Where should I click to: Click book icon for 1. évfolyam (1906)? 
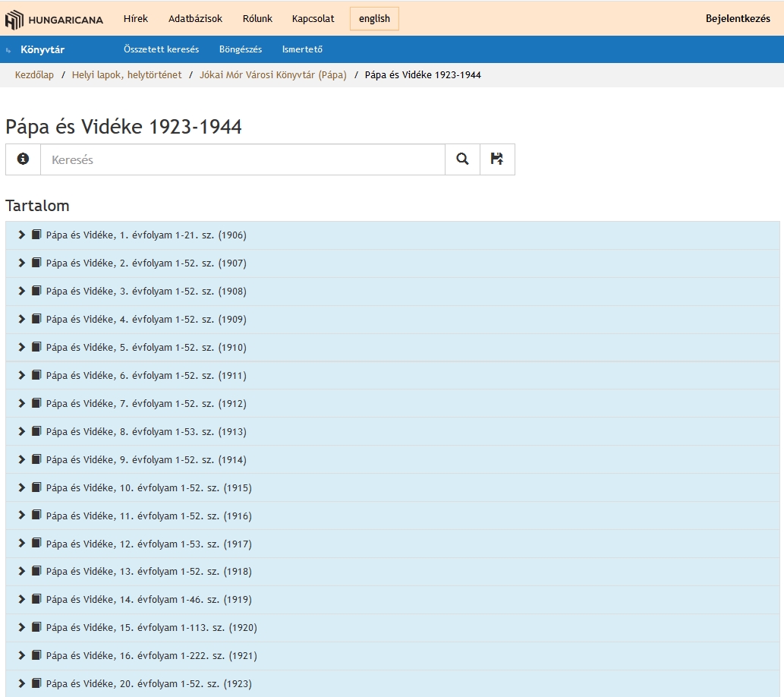[x=36, y=234]
